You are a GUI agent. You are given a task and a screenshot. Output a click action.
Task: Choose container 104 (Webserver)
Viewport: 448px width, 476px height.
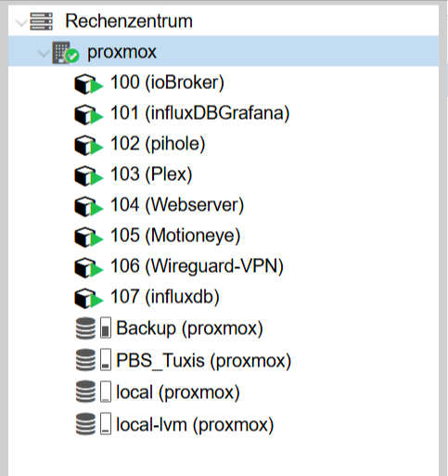click(x=177, y=205)
